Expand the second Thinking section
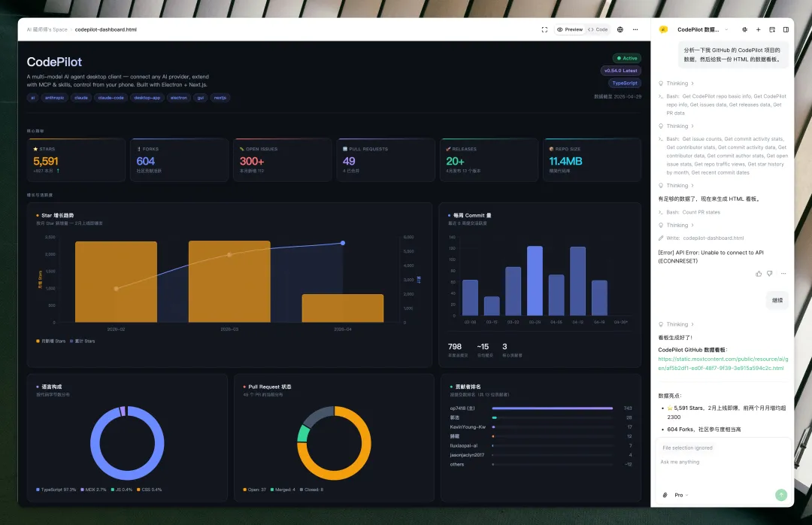Viewport: 812px width, 525px height. (x=677, y=126)
